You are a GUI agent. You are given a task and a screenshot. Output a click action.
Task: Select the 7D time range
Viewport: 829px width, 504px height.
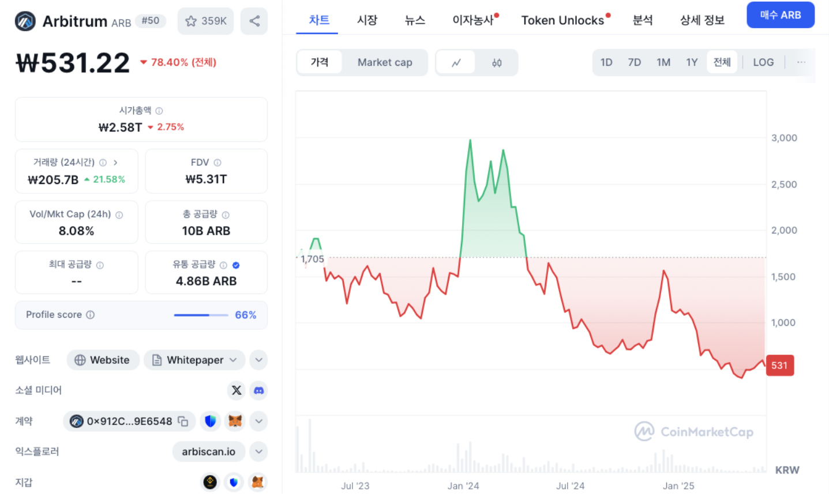[634, 62]
